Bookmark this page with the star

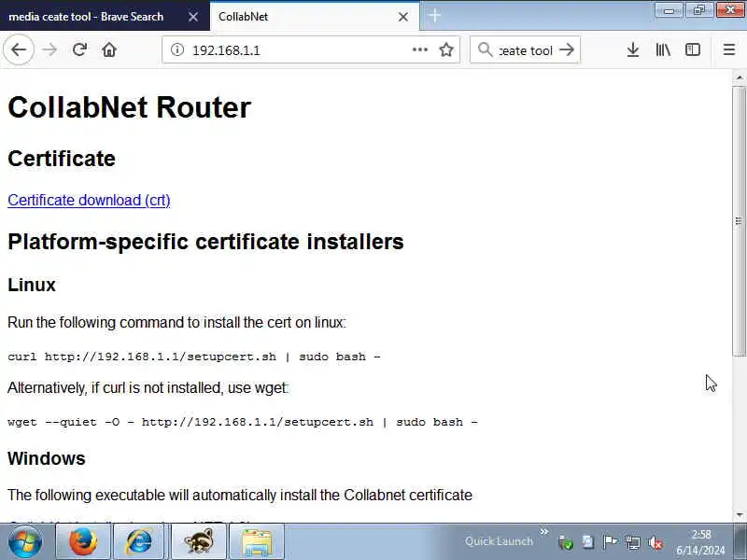pyautogui.click(x=446, y=49)
